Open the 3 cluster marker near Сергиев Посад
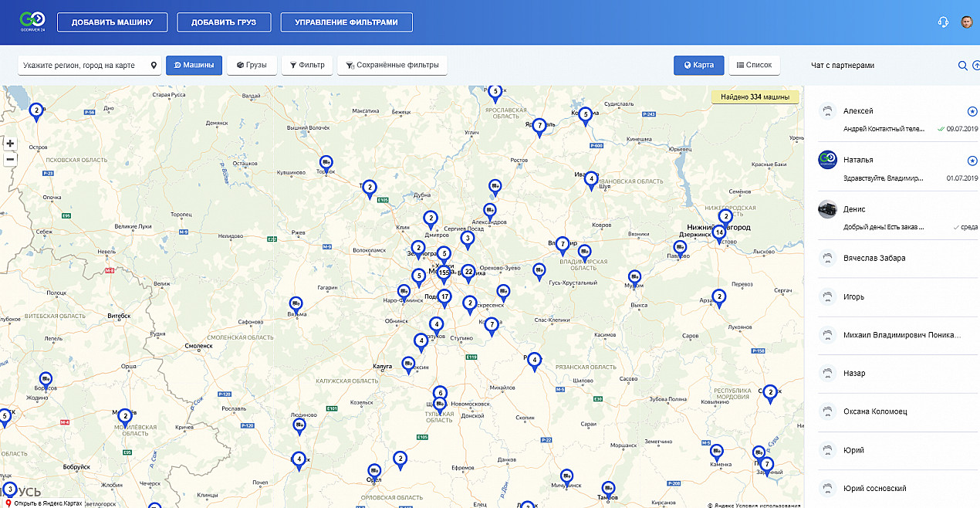980x508 pixels. (x=467, y=240)
